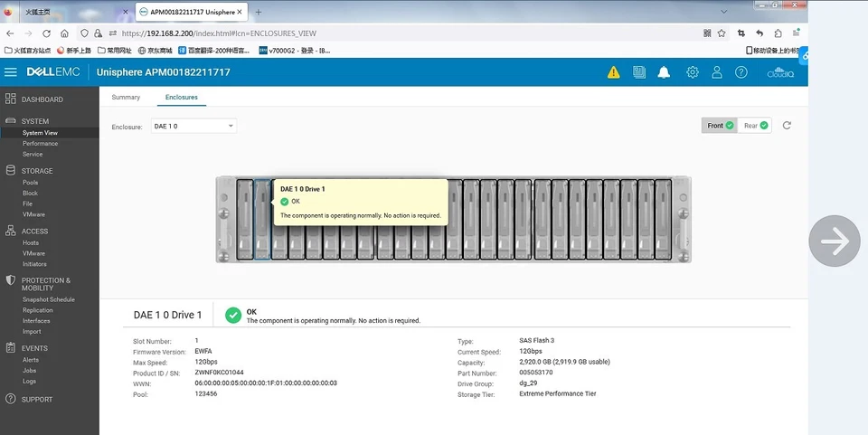The height and width of the screenshot is (435, 868).
Task: Select the last drive slot in enclosure
Action: pyautogui.click(x=663, y=219)
